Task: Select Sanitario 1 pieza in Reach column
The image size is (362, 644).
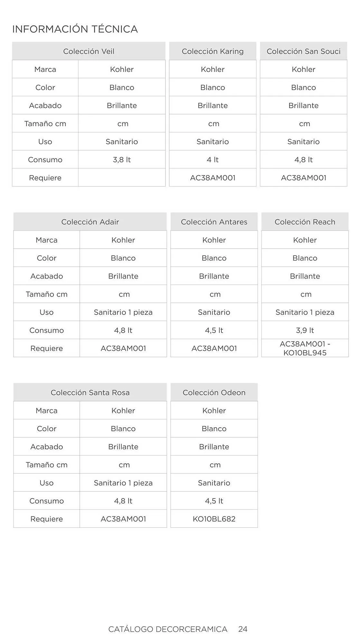Action: (305, 312)
